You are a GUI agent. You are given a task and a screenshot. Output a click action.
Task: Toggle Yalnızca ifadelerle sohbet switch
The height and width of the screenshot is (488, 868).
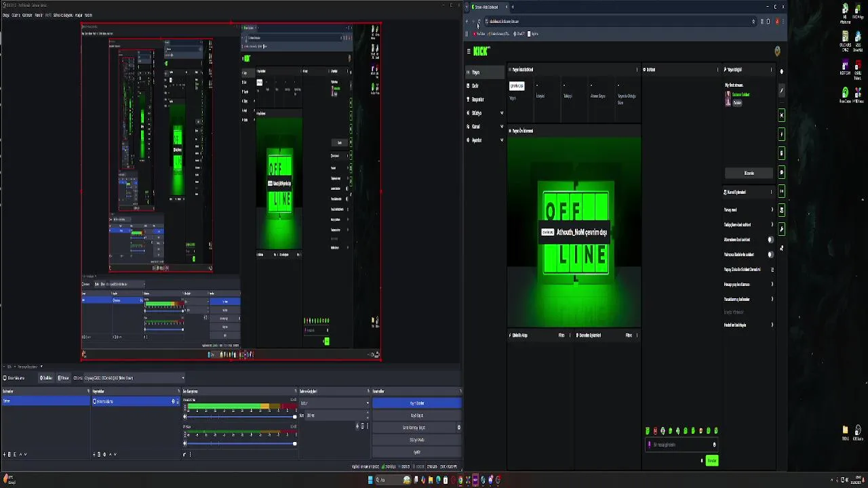(770, 254)
